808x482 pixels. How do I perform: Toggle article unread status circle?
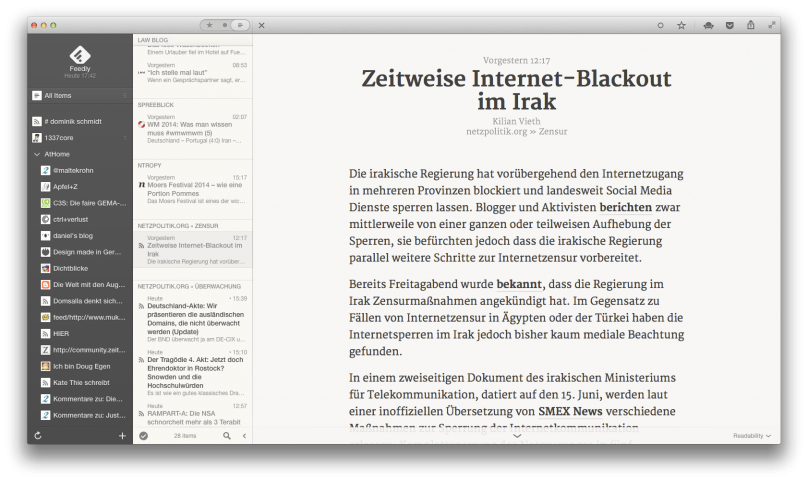click(660, 25)
